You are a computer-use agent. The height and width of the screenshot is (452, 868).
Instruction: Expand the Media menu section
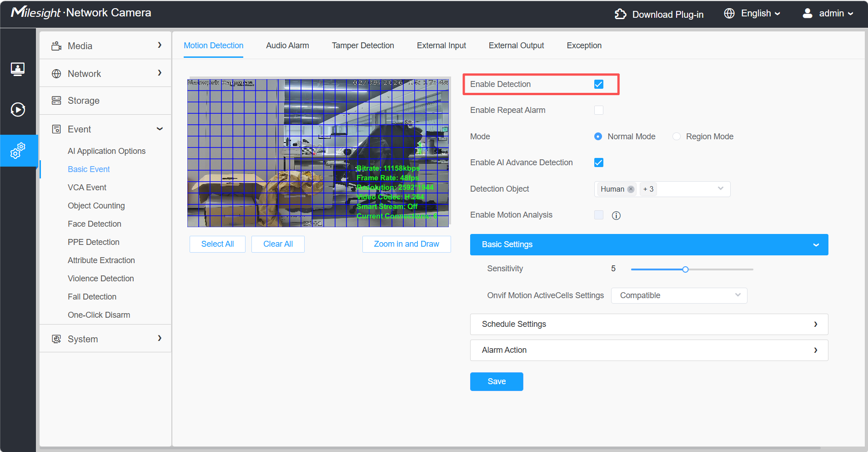pos(105,46)
